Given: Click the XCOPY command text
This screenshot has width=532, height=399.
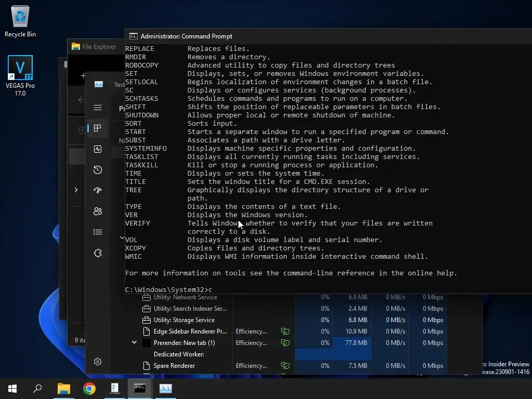Looking at the screenshot, I should (136, 248).
